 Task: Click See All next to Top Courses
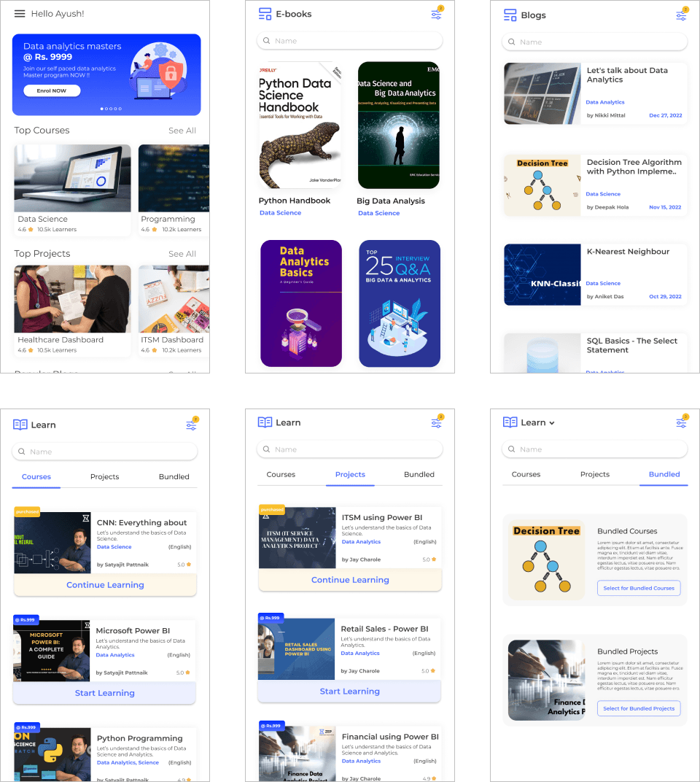(182, 130)
